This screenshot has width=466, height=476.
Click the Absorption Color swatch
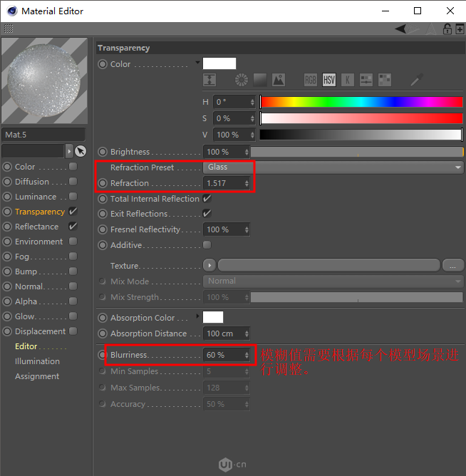tap(213, 317)
